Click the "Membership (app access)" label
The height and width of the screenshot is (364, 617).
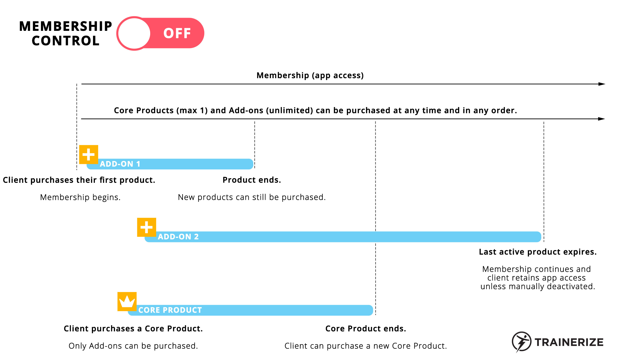(x=310, y=75)
